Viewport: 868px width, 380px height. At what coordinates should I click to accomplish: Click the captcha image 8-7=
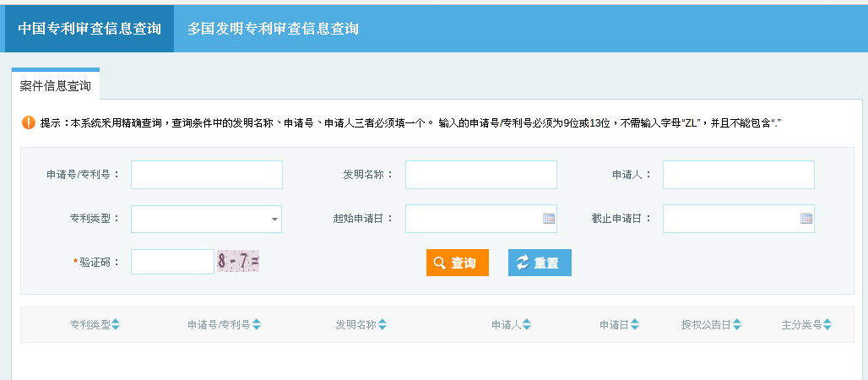[x=238, y=262]
